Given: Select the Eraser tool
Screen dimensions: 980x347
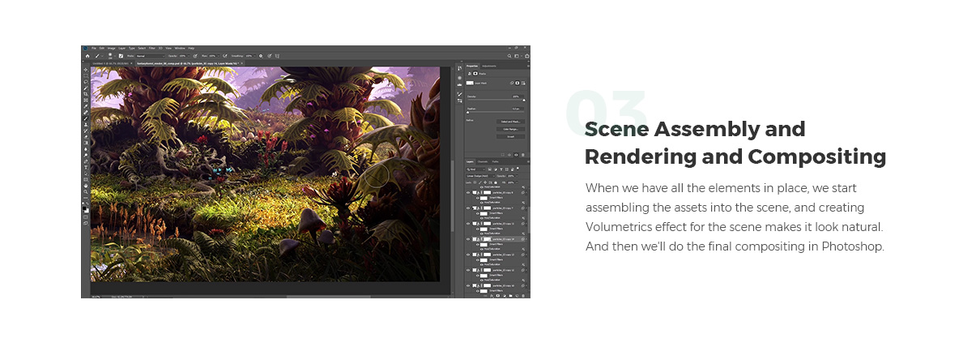Looking at the screenshot, I should click(x=86, y=137).
